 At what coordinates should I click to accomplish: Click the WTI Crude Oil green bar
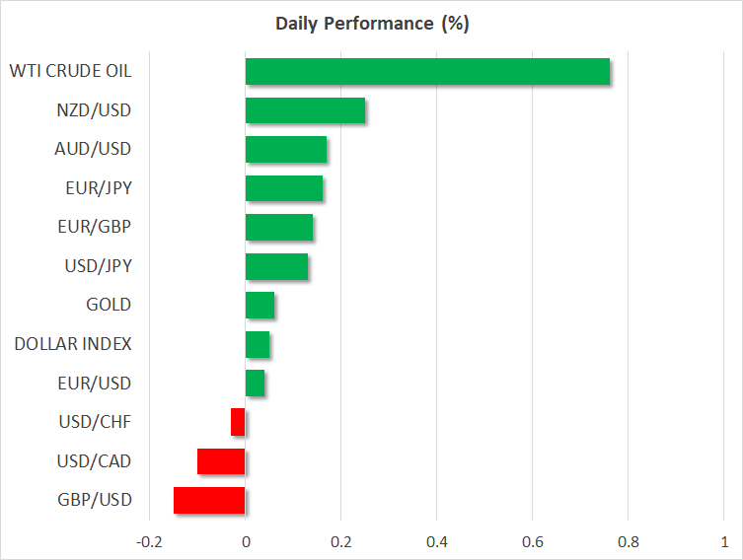tap(426, 72)
